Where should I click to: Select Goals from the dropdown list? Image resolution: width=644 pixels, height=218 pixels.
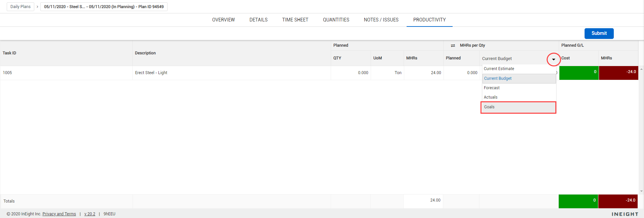518,107
